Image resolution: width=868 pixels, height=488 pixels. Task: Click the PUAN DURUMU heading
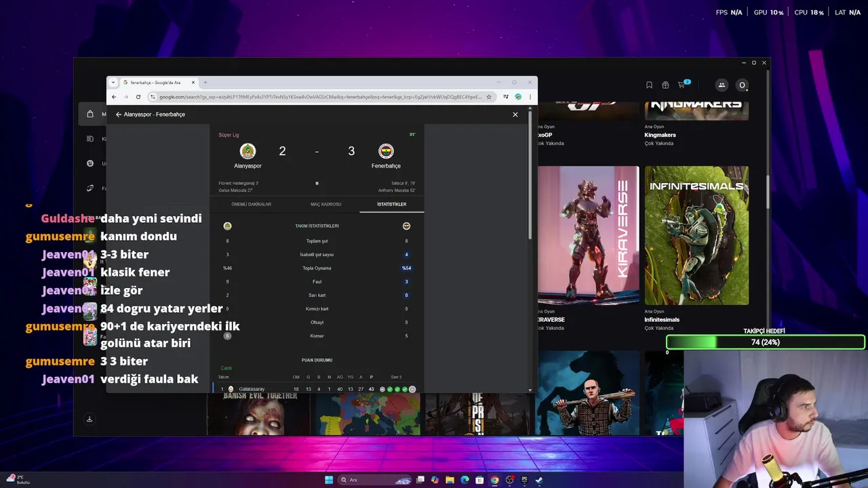[317, 360]
